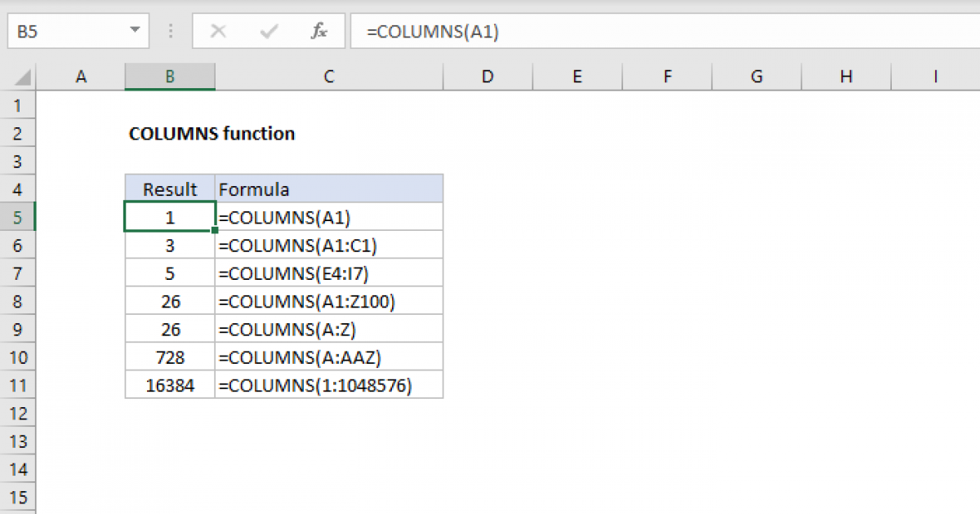Viewport: 980px width, 514px height.
Task: Click cell containing =COLUMNS(A1:C1)
Action: (x=328, y=246)
